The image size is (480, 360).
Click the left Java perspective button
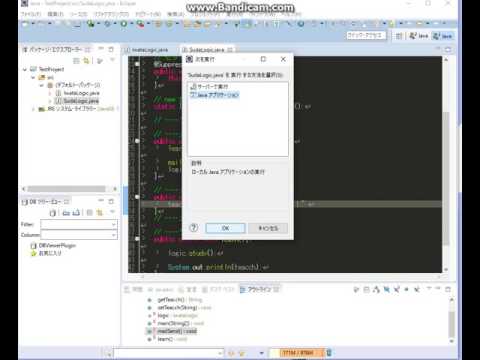[419, 36]
